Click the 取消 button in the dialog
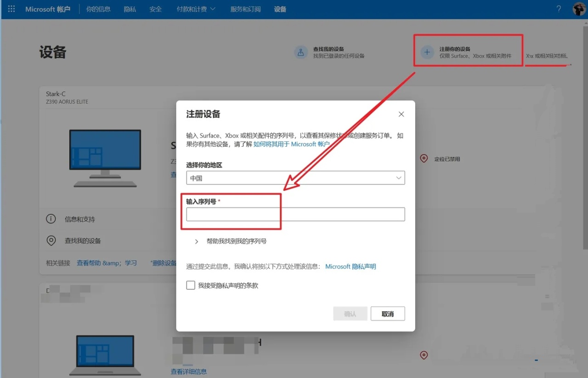The height and width of the screenshot is (378, 588). pos(388,314)
